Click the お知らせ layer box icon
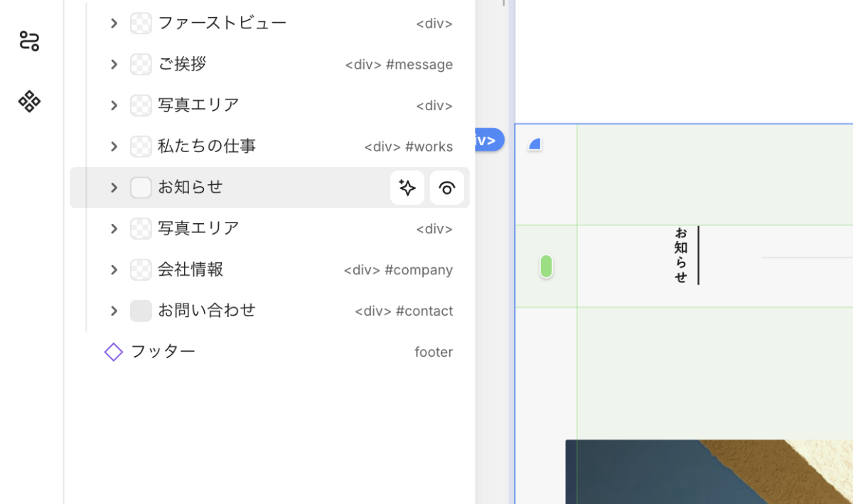Screen dimensions: 853x504 (141, 188)
